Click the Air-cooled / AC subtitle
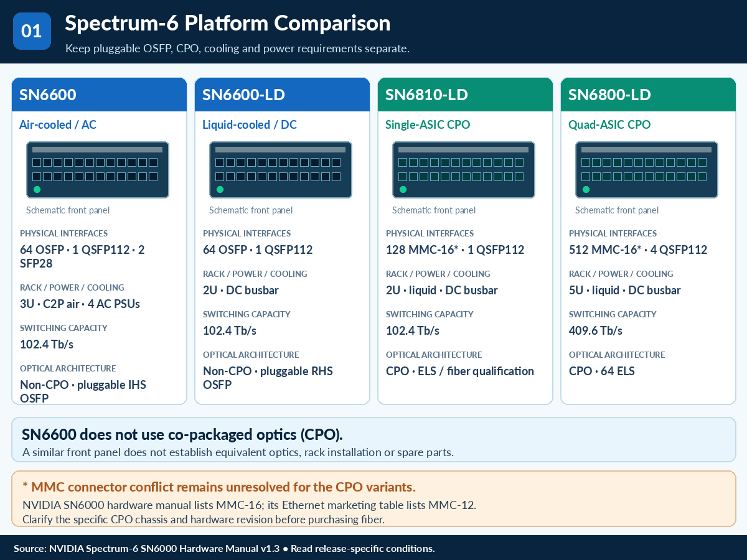Viewport: 747px width, 560px height. [58, 124]
